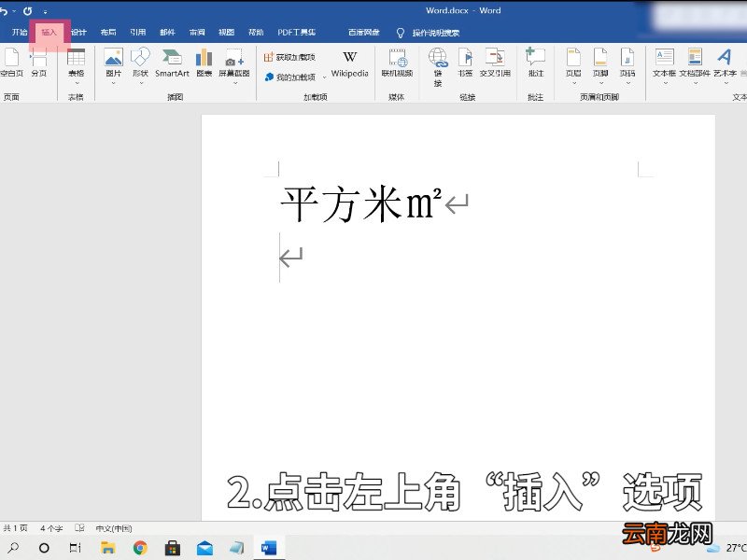Open File Explorer from the taskbar
Viewport: 747px width, 560px height.
107,548
